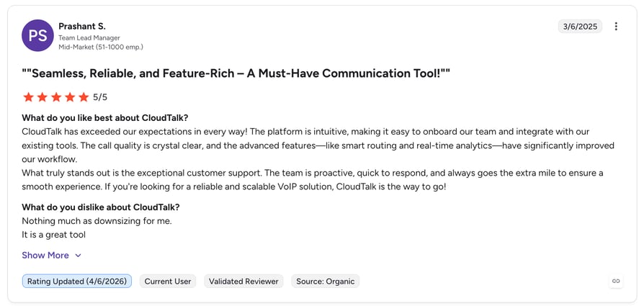644x306 pixels.
Task: Select the Rating Updated (4/6/2026) badge
Action: 77,282
